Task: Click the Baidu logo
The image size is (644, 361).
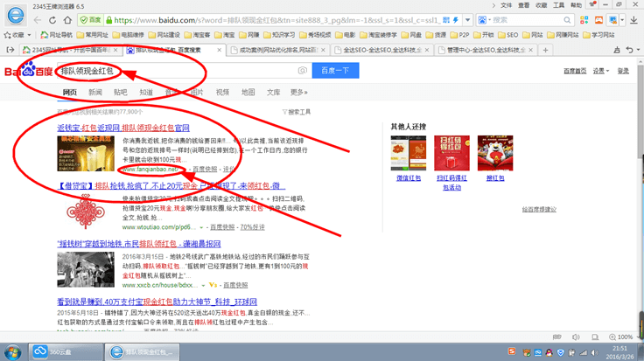Action: 28,70
